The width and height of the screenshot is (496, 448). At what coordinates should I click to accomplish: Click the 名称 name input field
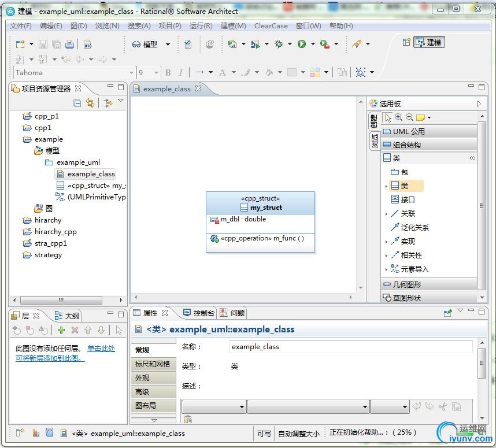click(351, 347)
